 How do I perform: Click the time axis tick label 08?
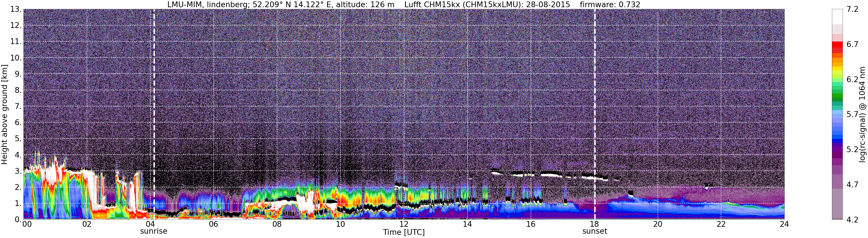(277, 224)
